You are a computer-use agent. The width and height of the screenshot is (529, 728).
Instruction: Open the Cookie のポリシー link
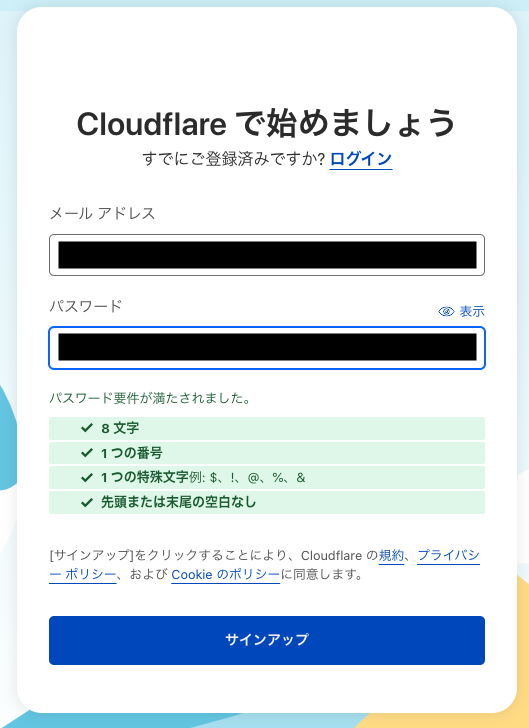[x=225, y=575]
